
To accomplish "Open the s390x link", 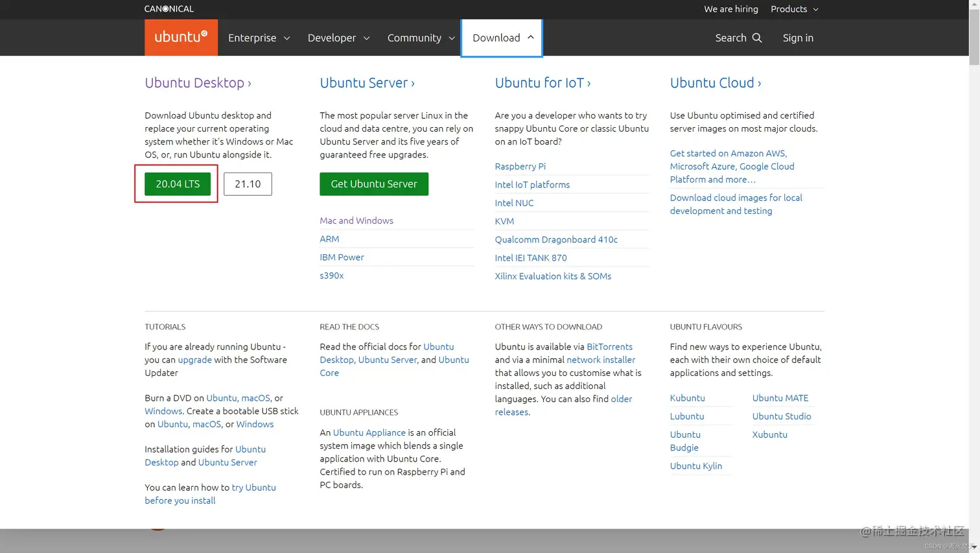I will point(331,275).
